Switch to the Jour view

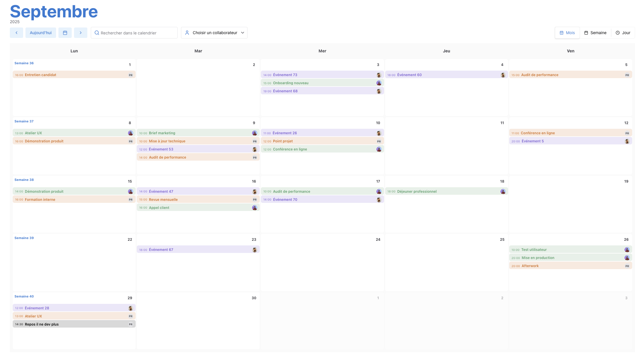click(x=623, y=33)
